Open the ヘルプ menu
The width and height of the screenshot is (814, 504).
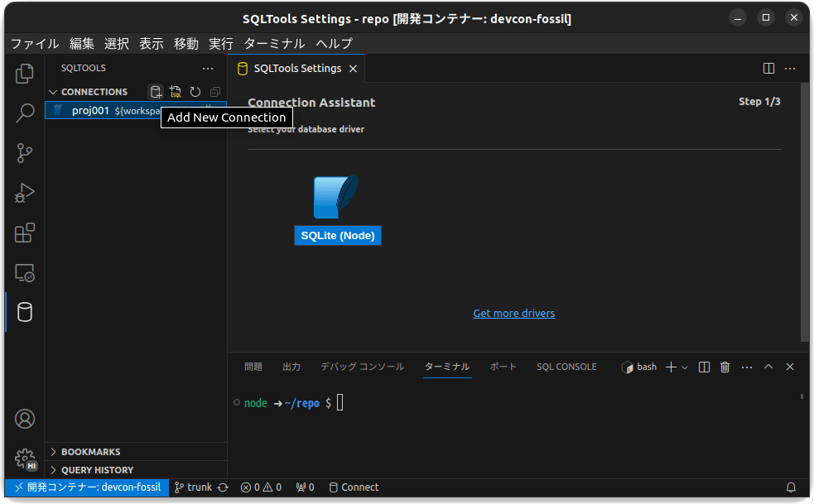[x=335, y=44]
